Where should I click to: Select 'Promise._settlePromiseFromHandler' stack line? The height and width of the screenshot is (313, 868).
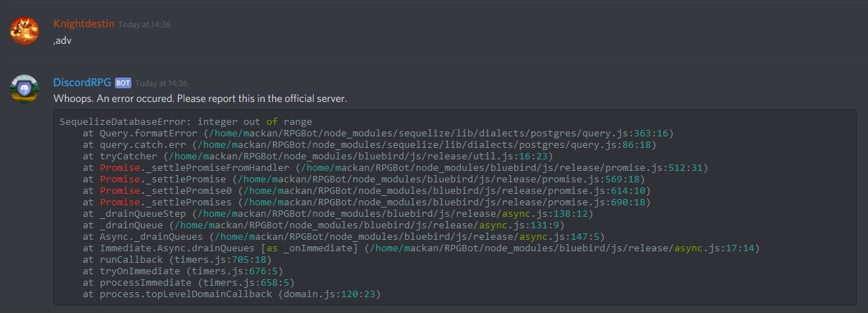coord(395,168)
